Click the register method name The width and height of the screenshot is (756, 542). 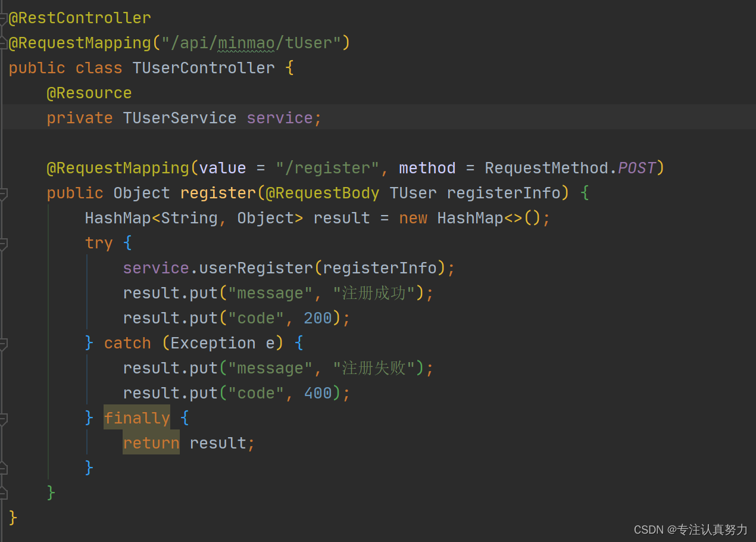point(218,194)
